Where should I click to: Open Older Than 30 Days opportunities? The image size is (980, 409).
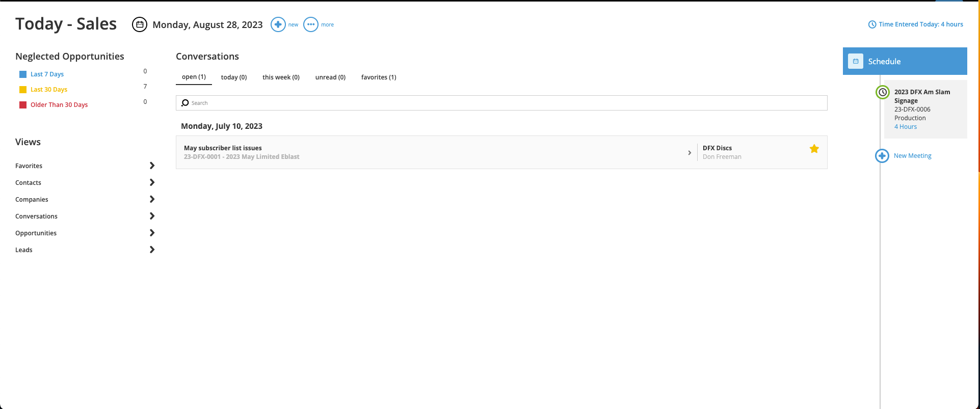click(59, 105)
